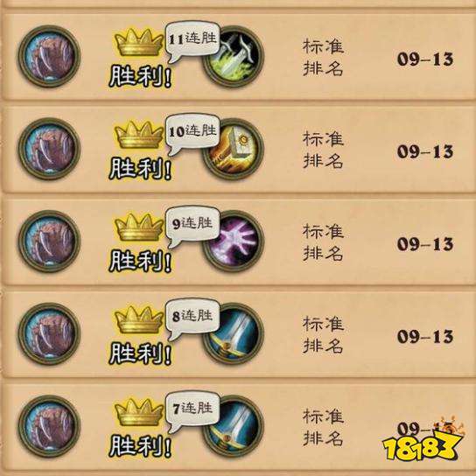Click the sword opponent icon in 8连胜 row
This screenshot has height=476, width=476.
tap(234, 334)
